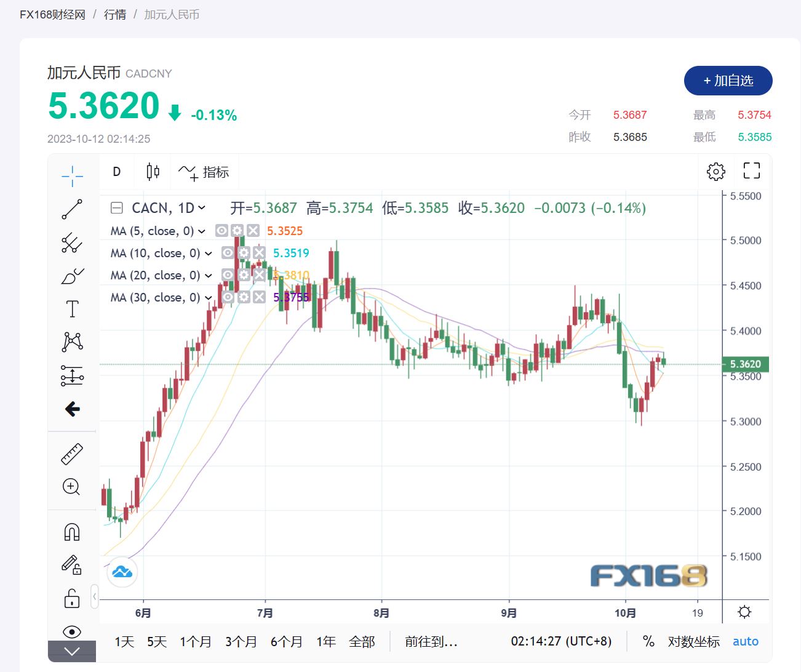This screenshot has height=672, width=801.
Task: Select the pitchfork drawing tool
Action: pyautogui.click(x=72, y=243)
